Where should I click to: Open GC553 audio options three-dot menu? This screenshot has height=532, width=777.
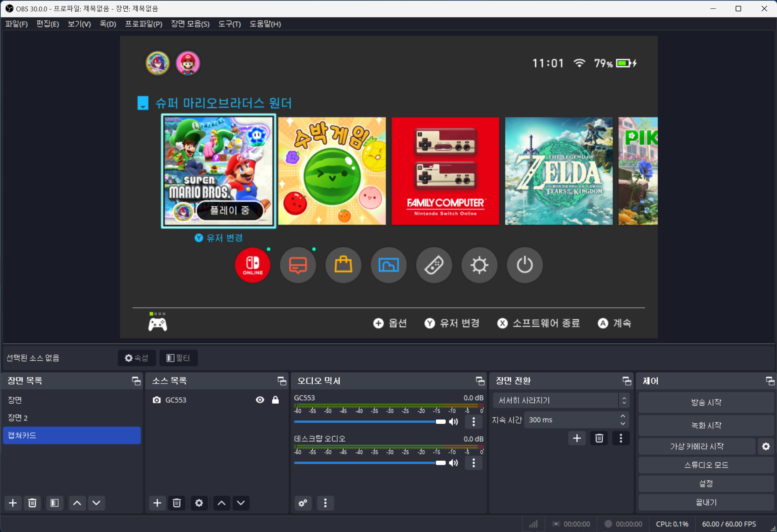click(473, 422)
